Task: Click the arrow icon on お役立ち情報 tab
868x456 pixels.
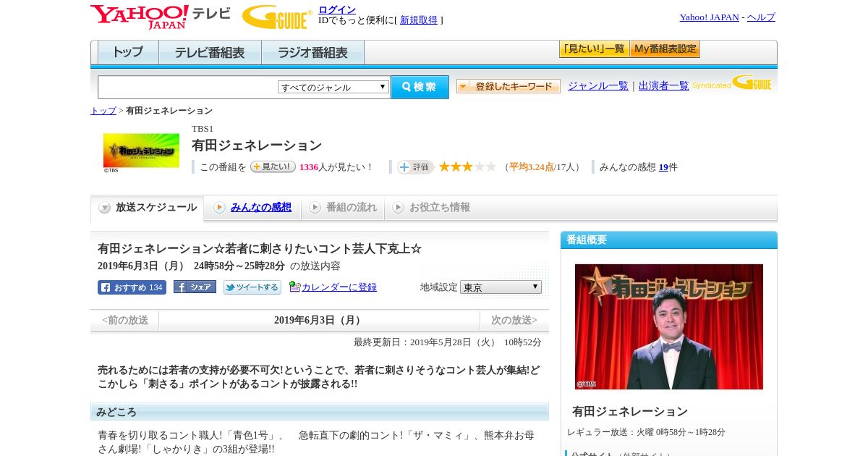Action: click(398, 208)
